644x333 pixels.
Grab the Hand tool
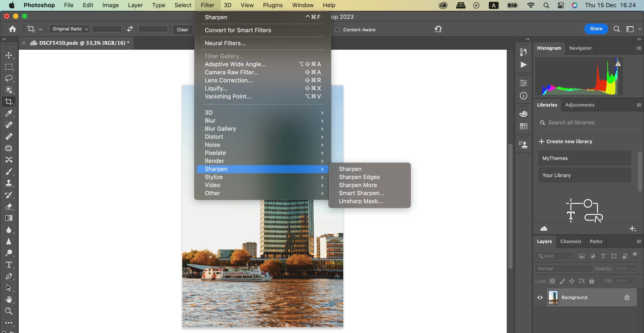coord(9,300)
